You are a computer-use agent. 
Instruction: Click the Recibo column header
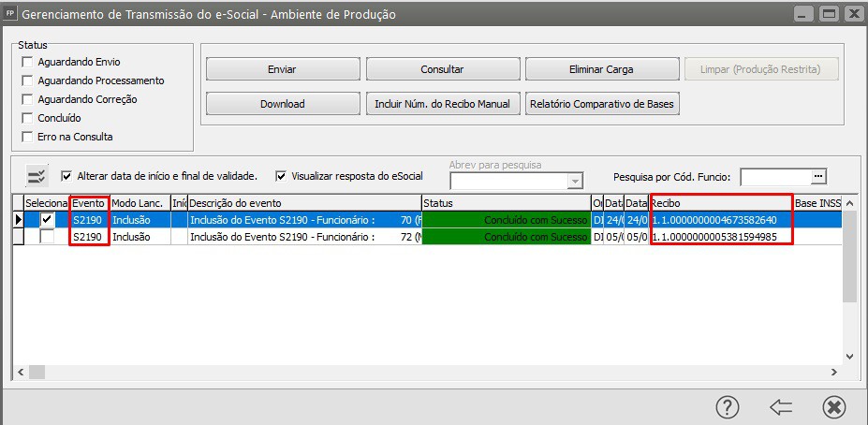pyautogui.click(x=721, y=203)
